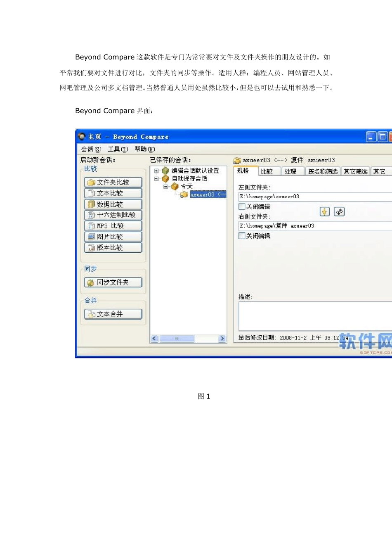Click the 最后修改日期 timestamp text
Screen dimensions: 392x555
(x=293, y=338)
